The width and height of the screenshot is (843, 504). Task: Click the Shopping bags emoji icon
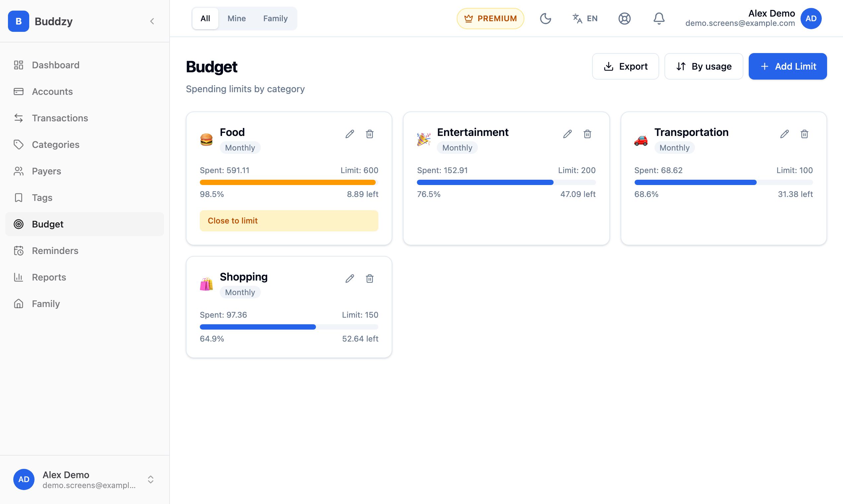[206, 284]
